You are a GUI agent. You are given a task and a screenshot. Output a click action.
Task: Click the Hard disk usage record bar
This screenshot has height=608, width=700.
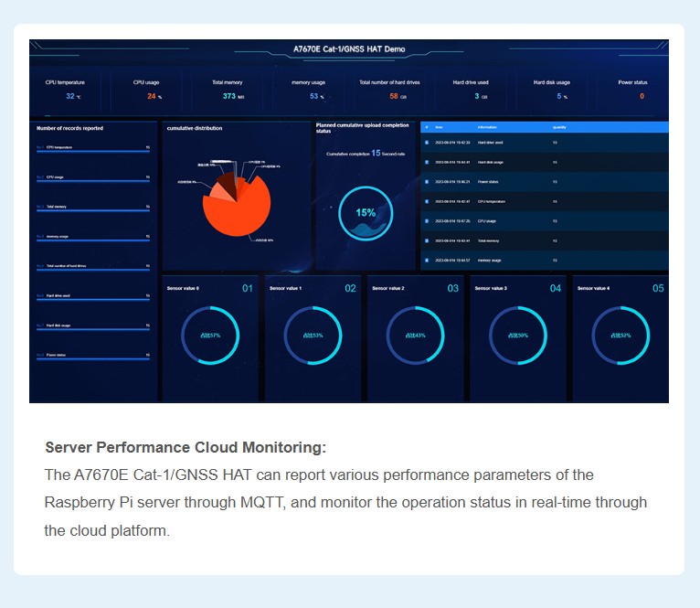[93, 330]
